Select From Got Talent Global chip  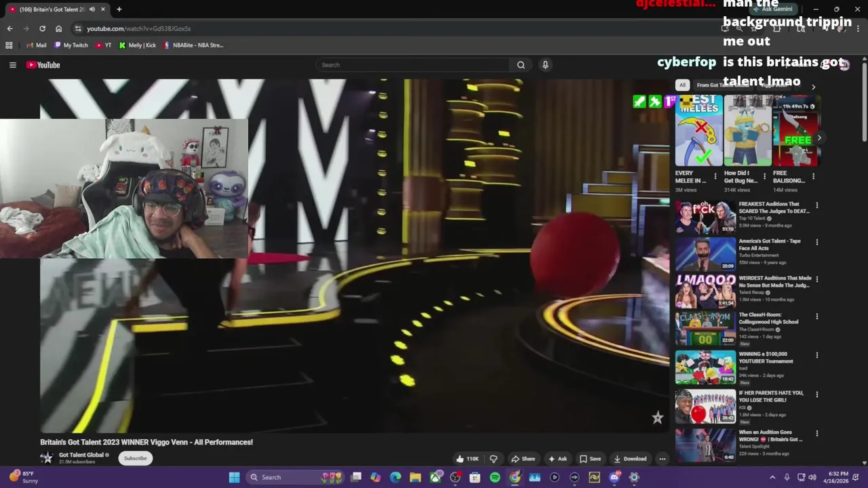pyautogui.click(x=722, y=85)
